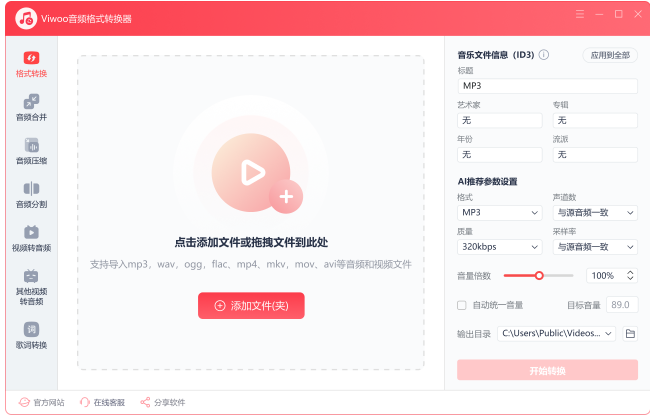Browse output folder with folder icon
The height and width of the screenshot is (417, 652).
[x=630, y=333]
